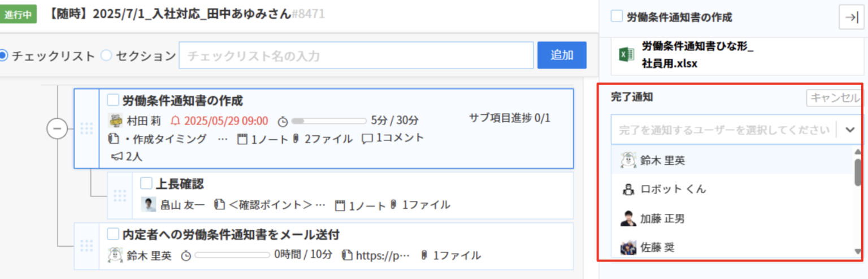Expand the user dropdown list downward via bottom scroll arrow
The width and height of the screenshot is (868, 279).
(x=858, y=251)
